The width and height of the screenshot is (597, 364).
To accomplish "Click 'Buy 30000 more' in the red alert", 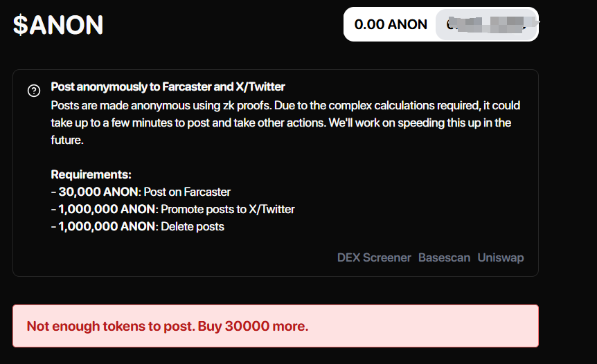I will tap(252, 325).
